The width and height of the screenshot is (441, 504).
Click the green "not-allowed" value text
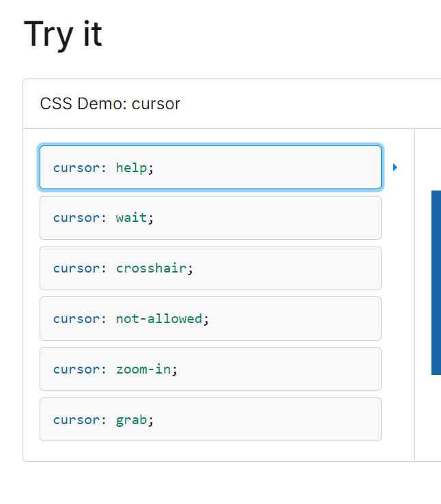pyautogui.click(x=159, y=318)
